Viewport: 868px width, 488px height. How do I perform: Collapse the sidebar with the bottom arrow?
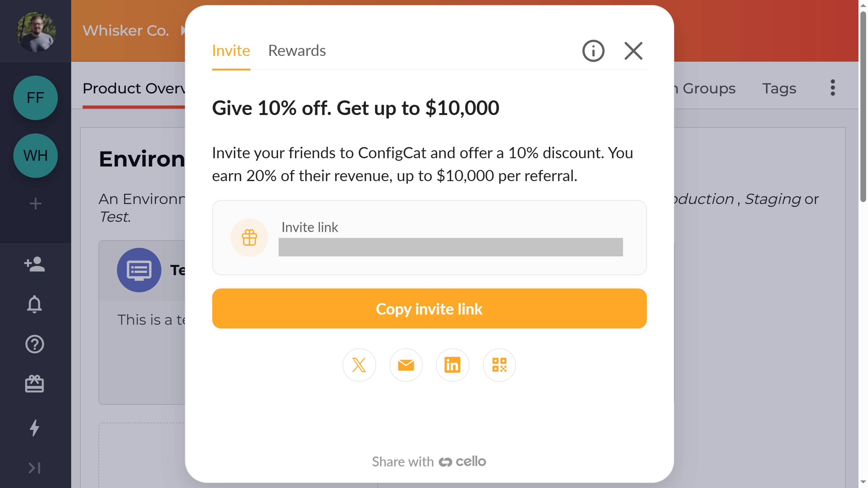coord(35,468)
